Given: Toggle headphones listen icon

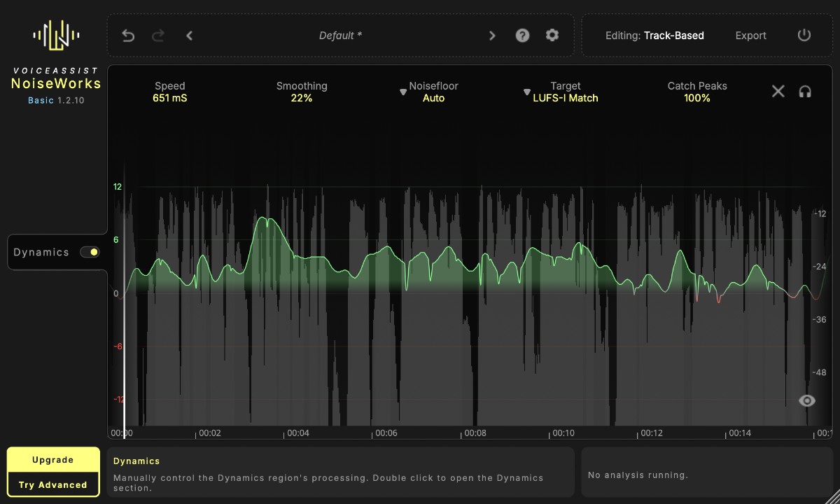Looking at the screenshot, I should (x=805, y=91).
